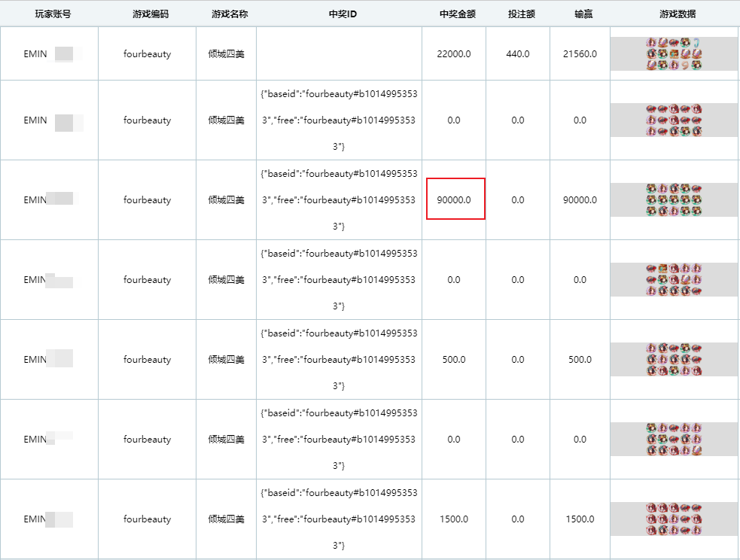Select the 21560.0 win/loss cell

tap(580, 54)
